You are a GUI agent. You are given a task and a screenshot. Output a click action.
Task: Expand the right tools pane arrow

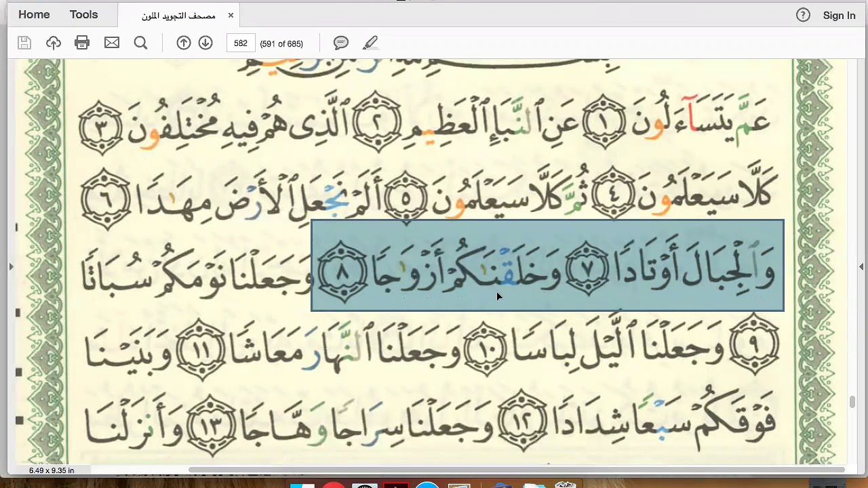(861, 267)
